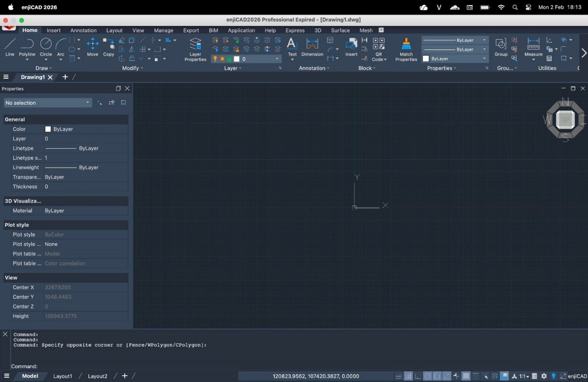Viewport: 588px width, 382px height.
Task: Select the Circle tool in Draw panel
Action: pyautogui.click(x=46, y=47)
